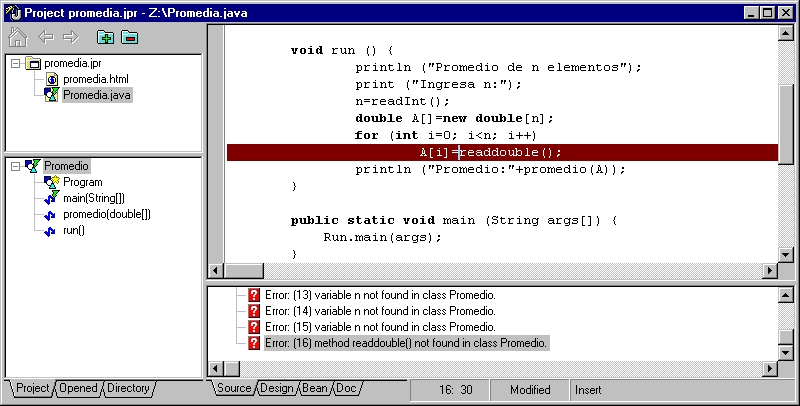Select Promedia.java in the project tree

[x=96, y=95]
